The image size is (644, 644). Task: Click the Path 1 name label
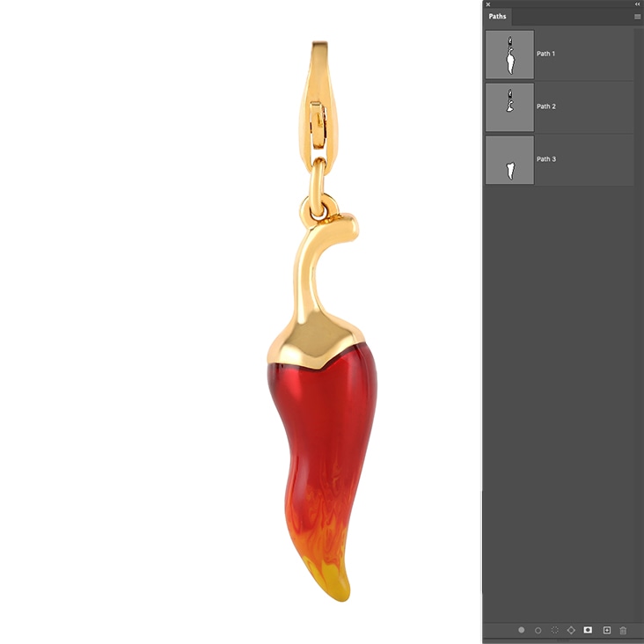[546, 55]
